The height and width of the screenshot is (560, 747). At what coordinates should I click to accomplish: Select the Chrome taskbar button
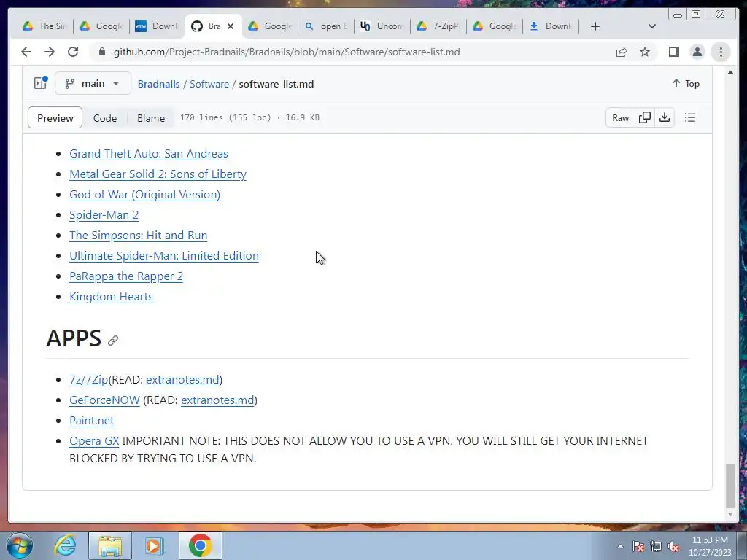[200, 545]
